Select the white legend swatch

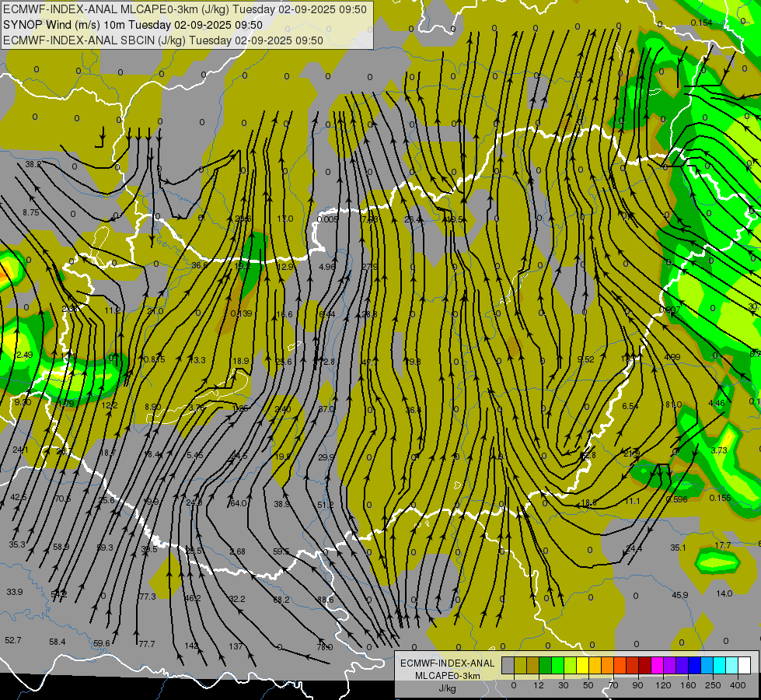pyautogui.click(x=744, y=666)
